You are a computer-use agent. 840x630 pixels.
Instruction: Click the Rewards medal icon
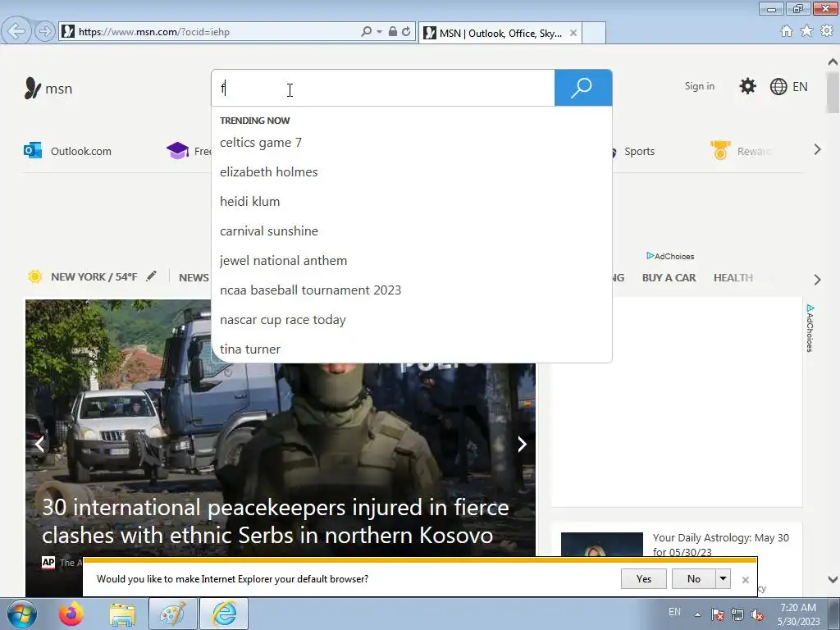point(720,150)
